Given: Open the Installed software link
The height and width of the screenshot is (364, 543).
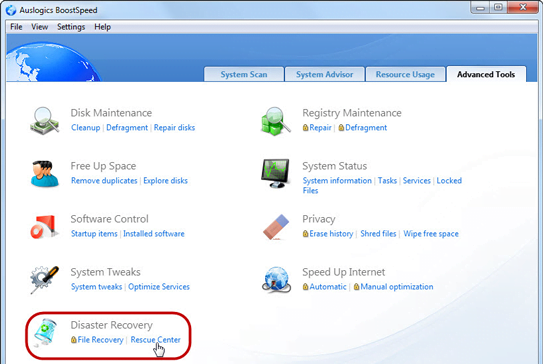Looking at the screenshot, I should pos(154,233).
